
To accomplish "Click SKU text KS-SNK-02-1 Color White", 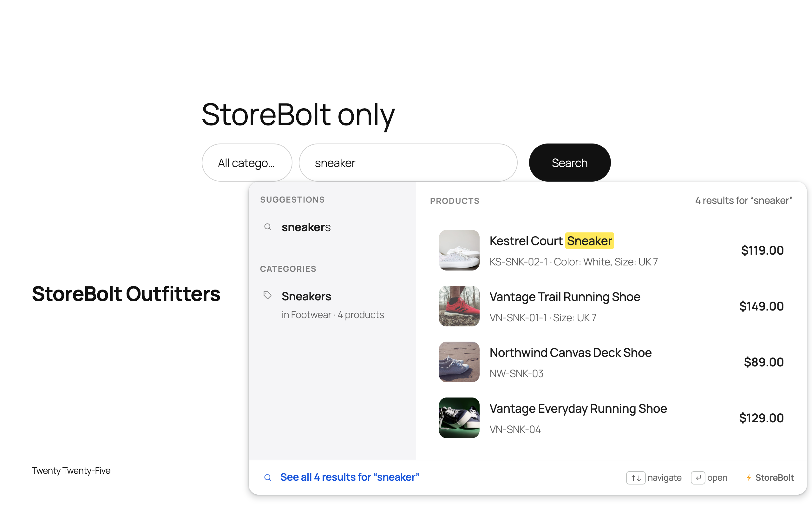I will 573,262.
